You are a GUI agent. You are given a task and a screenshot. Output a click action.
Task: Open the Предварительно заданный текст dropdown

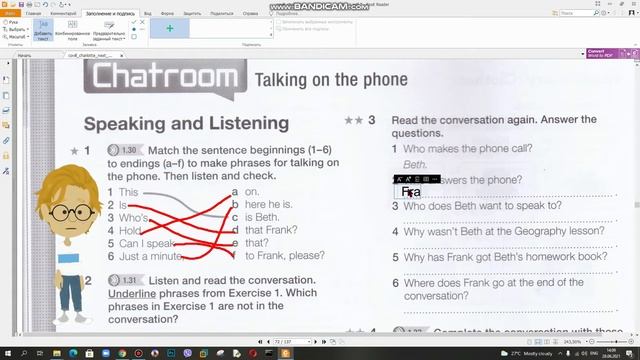tap(109, 31)
